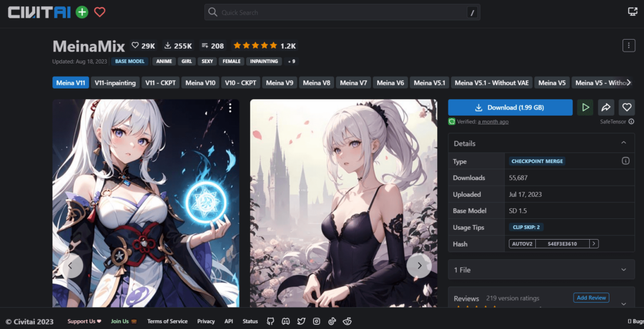The image size is (644, 329).
Task: Click the Terms of Service footer link
Action: [x=167, y=321]
